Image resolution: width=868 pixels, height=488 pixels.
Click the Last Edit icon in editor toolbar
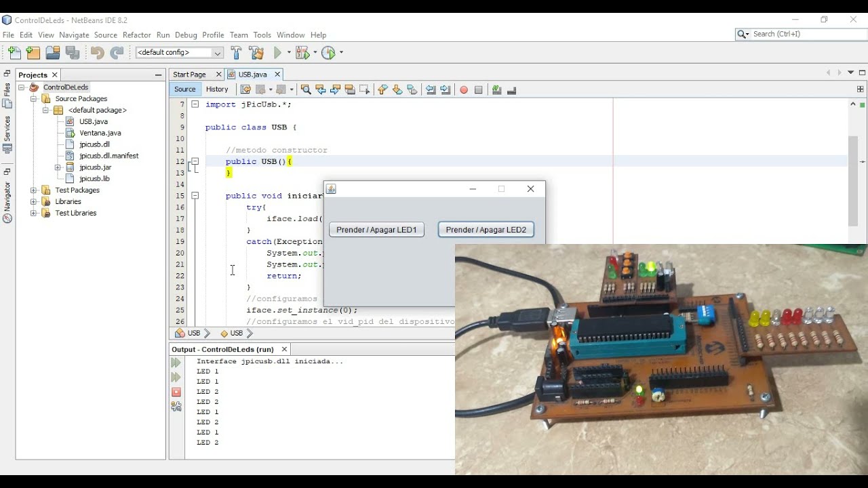click(x=245, y=89)
